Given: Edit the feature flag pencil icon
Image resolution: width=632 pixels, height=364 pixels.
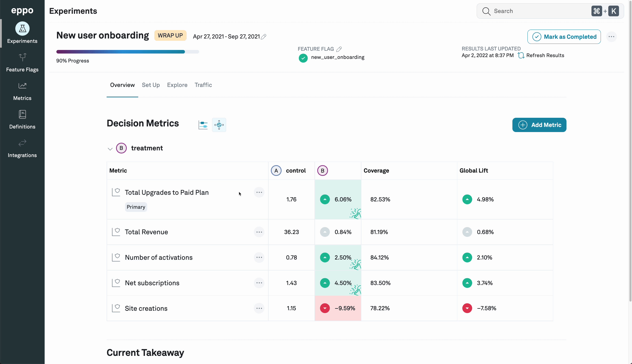Looking at the screenshot, I should [339, 49].
